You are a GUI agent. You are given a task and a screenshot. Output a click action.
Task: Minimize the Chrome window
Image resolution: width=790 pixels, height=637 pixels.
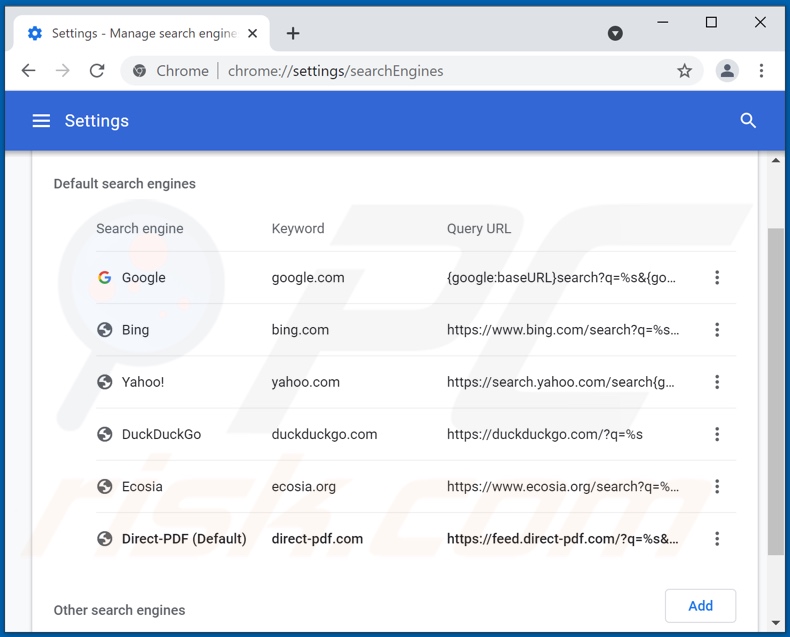point(663,22)
